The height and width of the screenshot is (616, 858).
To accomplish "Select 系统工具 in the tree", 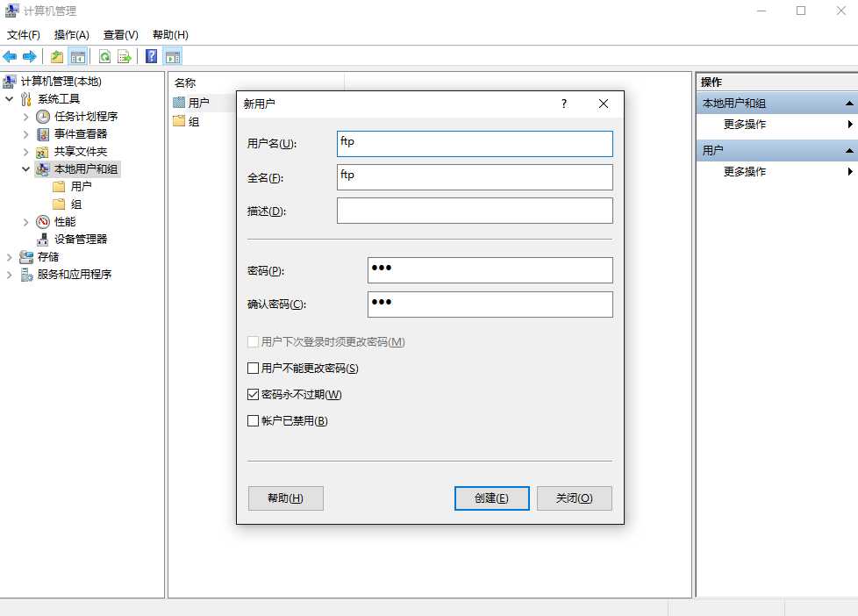I will click(x=59, y=99).
